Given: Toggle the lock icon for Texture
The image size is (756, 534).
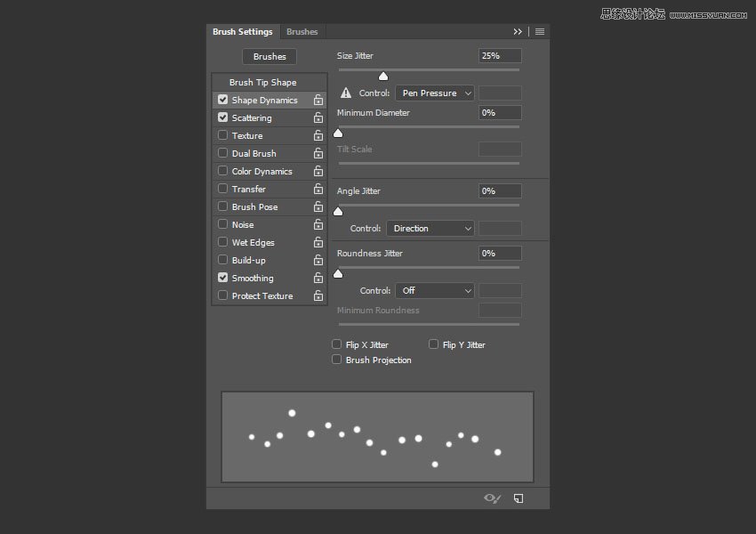Looking at the screenshot, I should [318, 136].
